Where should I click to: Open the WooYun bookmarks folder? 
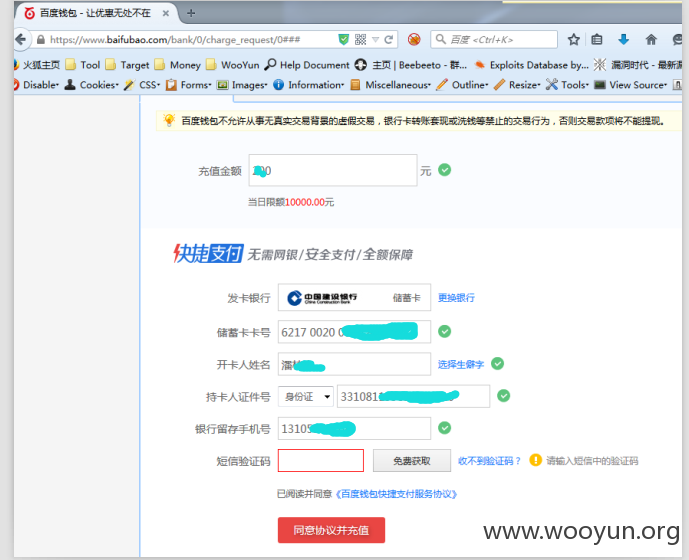click(x=233, y=65)
